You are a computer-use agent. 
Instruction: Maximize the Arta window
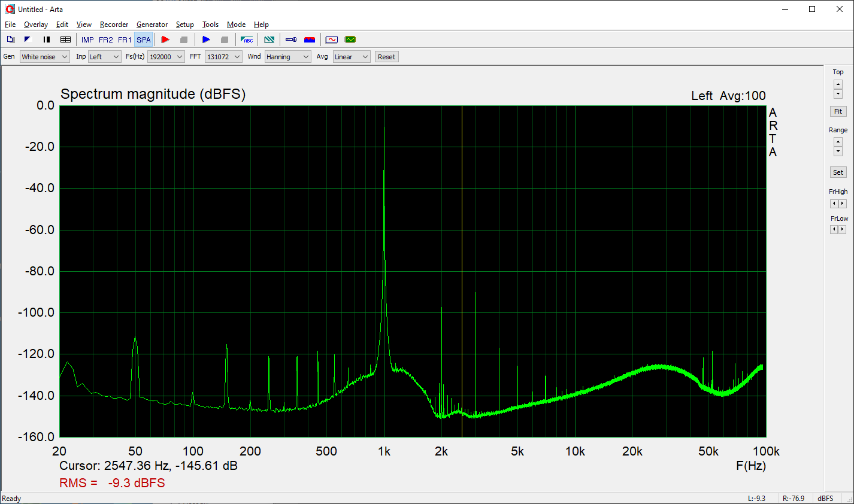[x=812, y=9]
